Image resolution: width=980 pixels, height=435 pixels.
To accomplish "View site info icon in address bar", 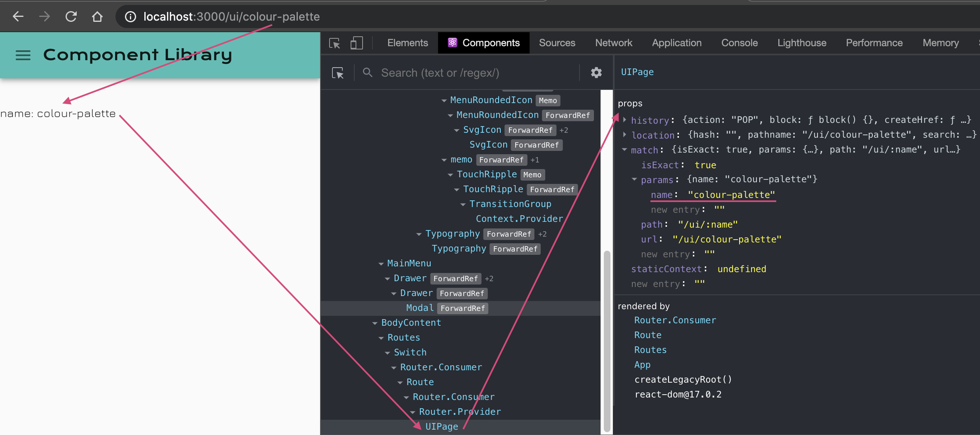I will tap(130, 16).
